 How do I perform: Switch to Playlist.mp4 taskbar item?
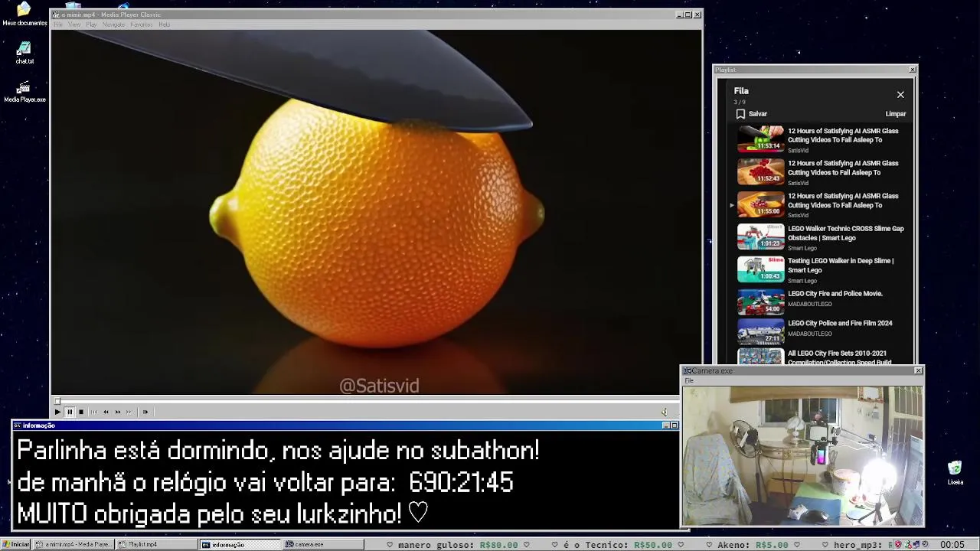pos(155,545)
